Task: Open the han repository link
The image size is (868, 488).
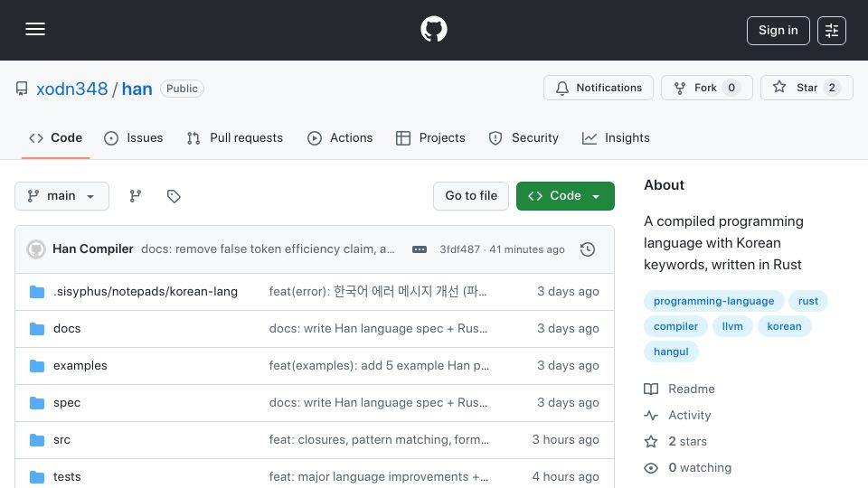Action: point(137,89)
